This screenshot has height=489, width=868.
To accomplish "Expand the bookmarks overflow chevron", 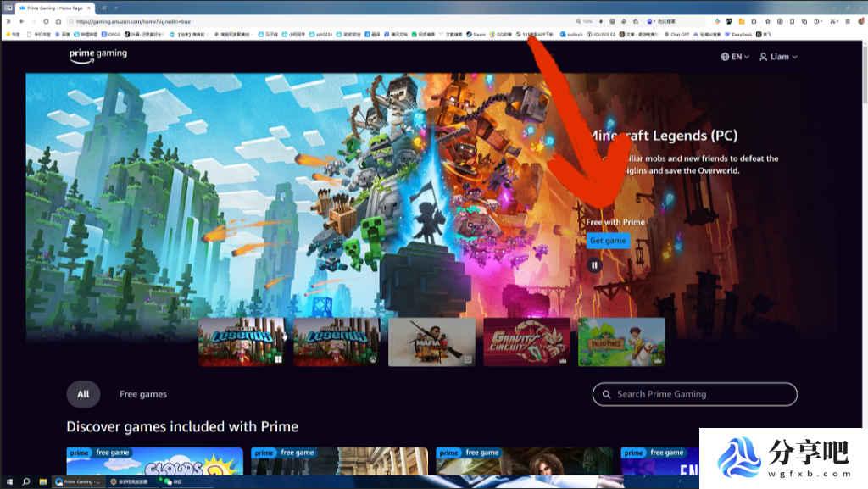I will tap(8, 21).
